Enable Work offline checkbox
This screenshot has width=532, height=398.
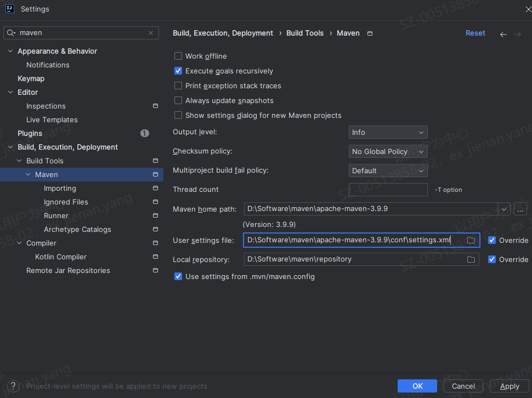pos(178,56)
